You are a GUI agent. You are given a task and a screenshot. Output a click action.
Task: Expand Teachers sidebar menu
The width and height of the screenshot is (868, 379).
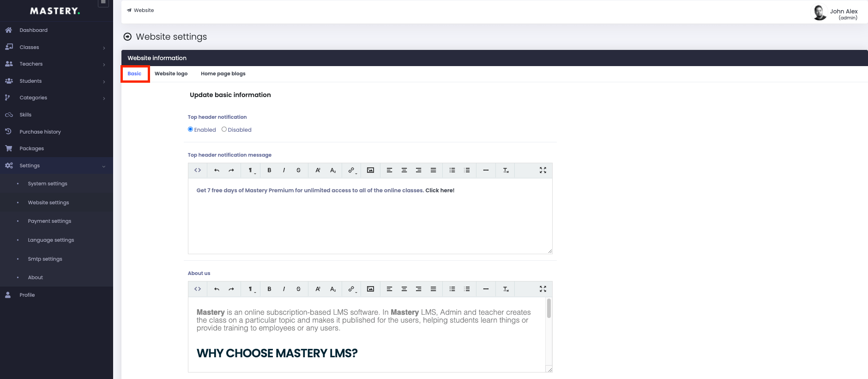point(56,64)
